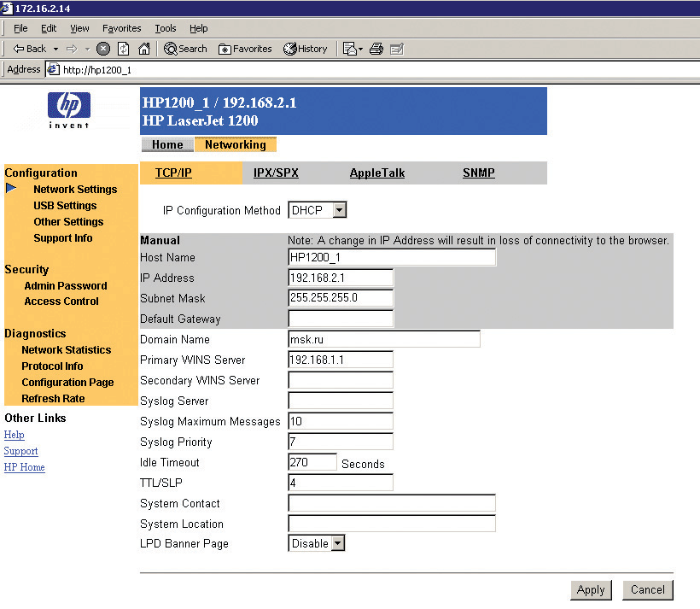Screen dimensions: 700x609
Task: Open the Tools menu
Action: click(166, 28)
